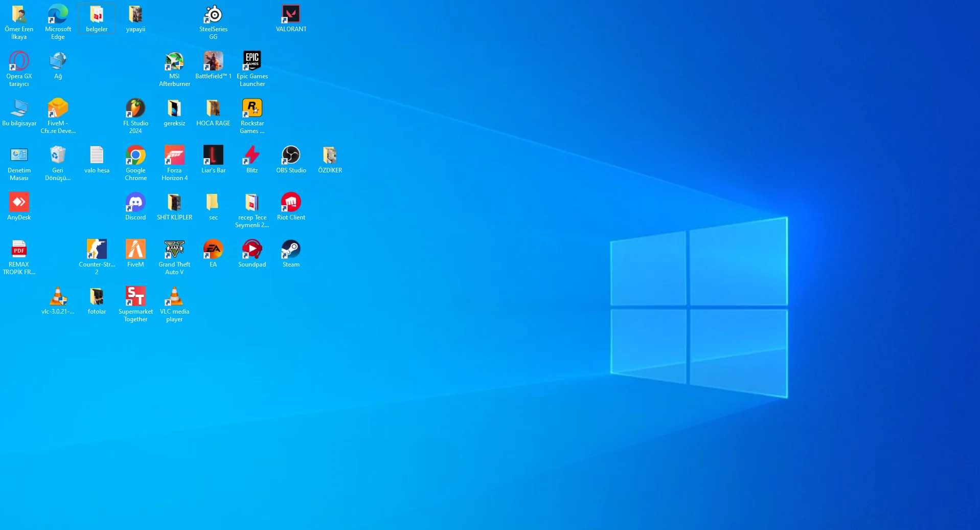This screenshot has height=530, width=980.
Task: Start Counter-Strike 2
Action: point(97,249)
